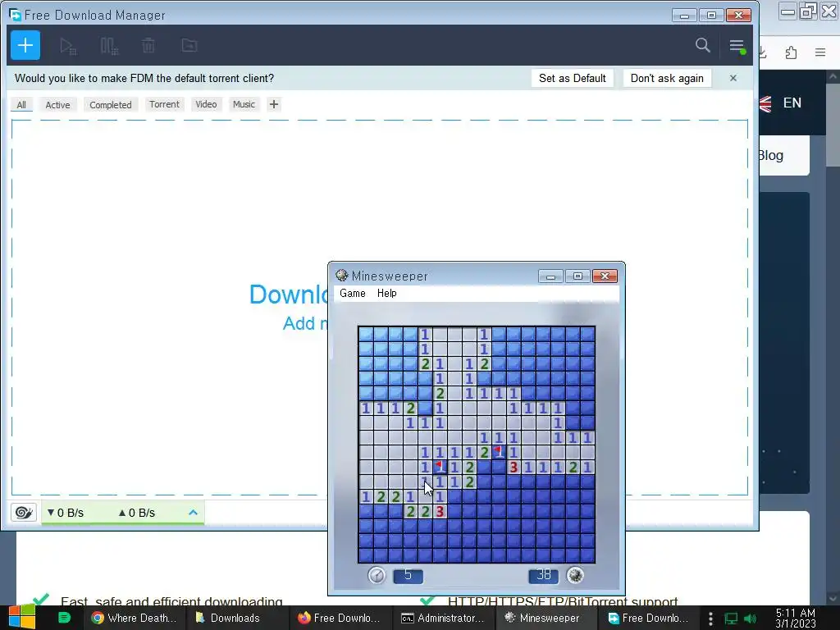Open the FDM hamburger main menu
The width and height of the screenshot is (840, 630).
pyautogui.click(x=737, y=46)
